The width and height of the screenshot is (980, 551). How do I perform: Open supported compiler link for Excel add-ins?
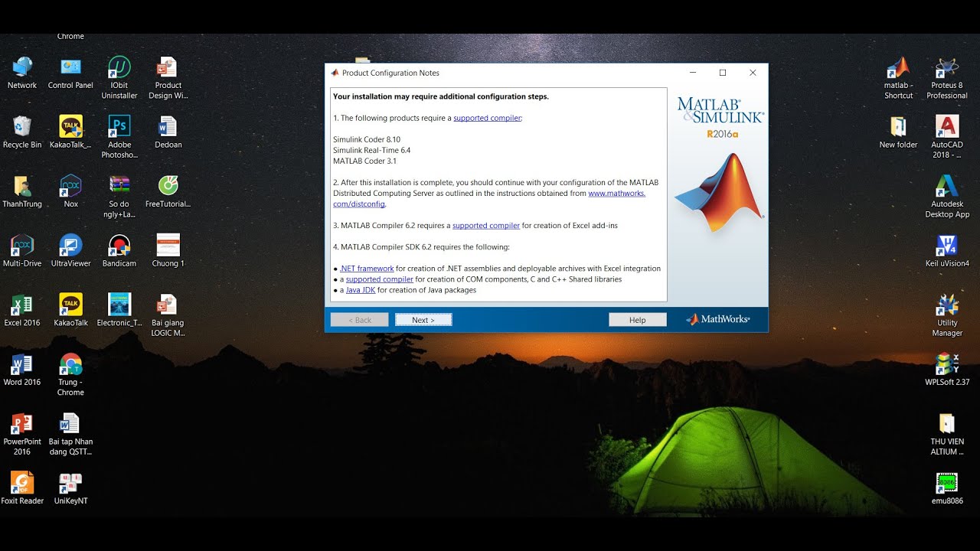pos(486,226)
